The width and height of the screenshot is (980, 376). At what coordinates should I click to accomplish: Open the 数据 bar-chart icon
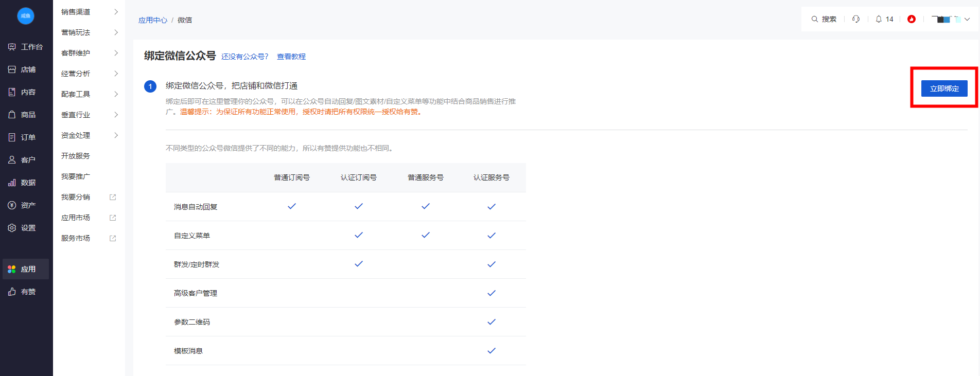coord(12,183)
